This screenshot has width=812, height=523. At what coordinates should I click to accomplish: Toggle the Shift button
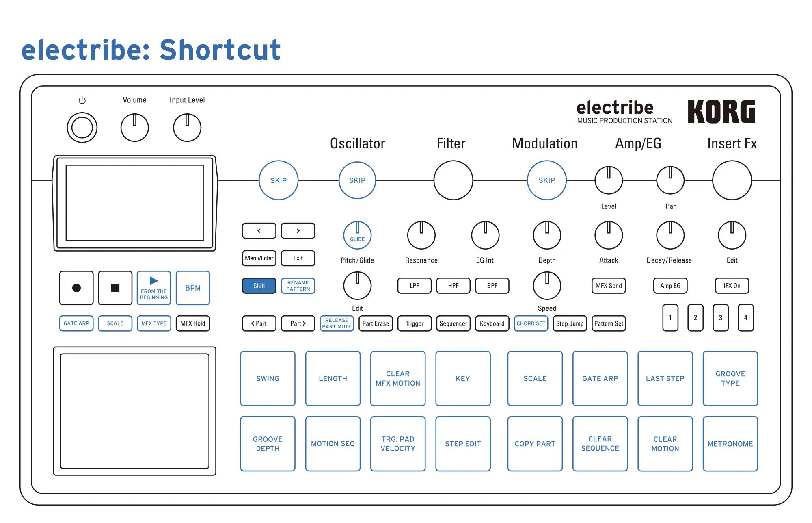click(259, 286)
